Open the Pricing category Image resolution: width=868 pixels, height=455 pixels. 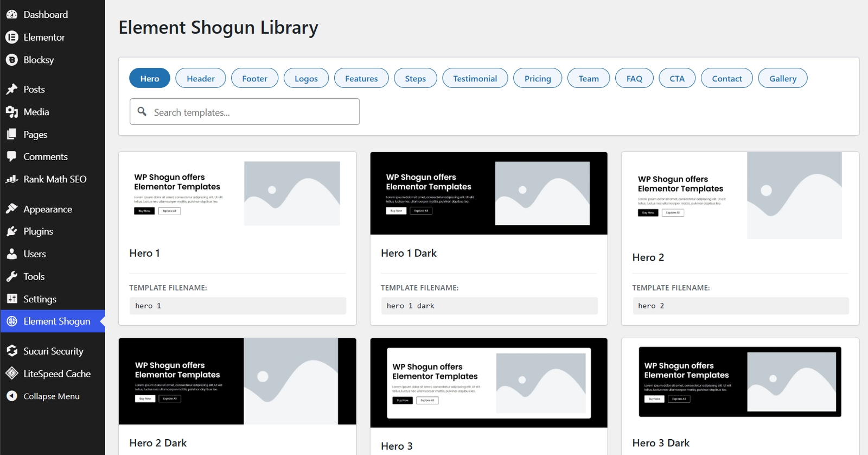tap(538, 78)
